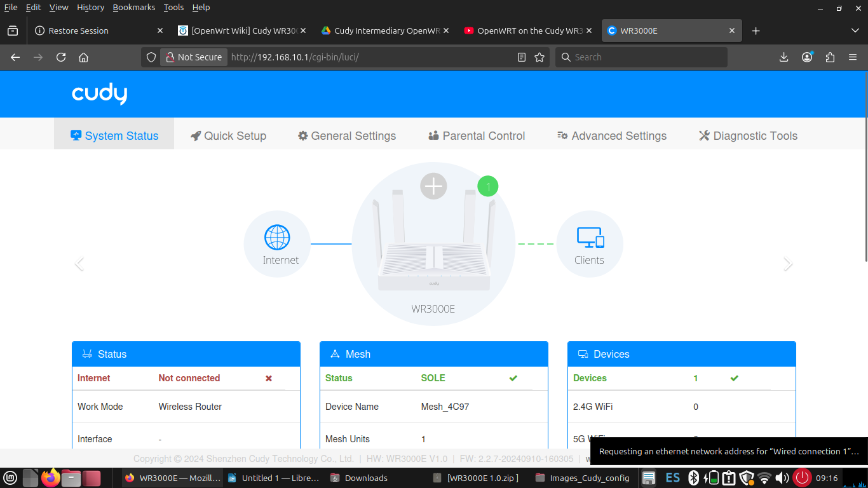Click the Devices panel monitor icon
The width and height of the screenshot is (868, 488).
tap(583, 354)
